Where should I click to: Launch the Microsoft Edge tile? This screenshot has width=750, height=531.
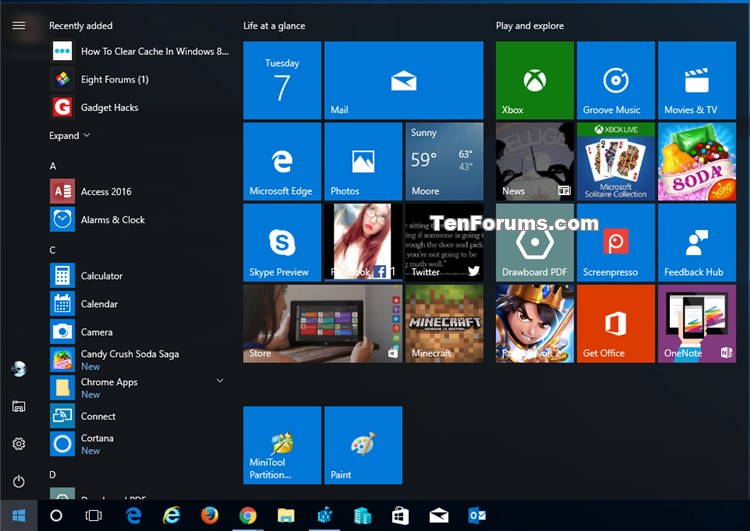tap(282, 161)
